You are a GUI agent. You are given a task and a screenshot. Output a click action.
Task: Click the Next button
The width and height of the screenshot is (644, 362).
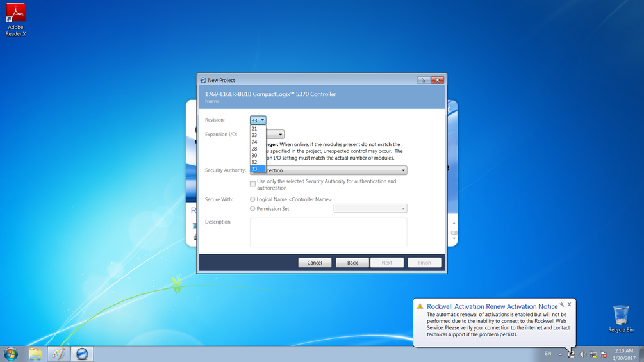coord(387,263)
